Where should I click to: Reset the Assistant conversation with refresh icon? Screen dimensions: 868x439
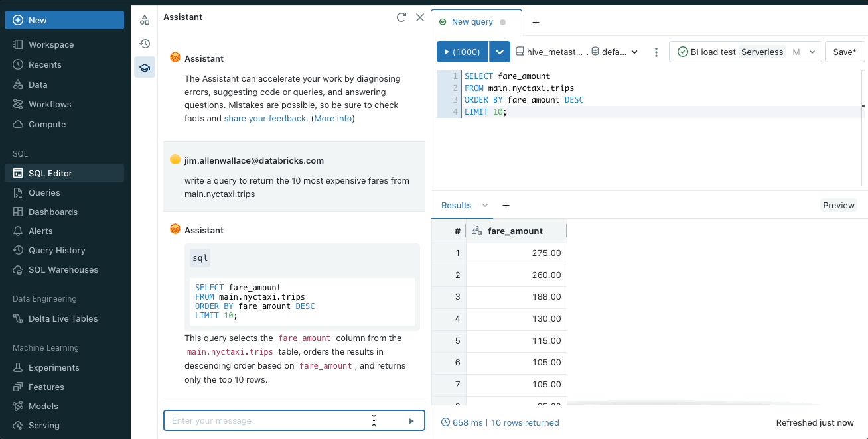coord(401,17)
